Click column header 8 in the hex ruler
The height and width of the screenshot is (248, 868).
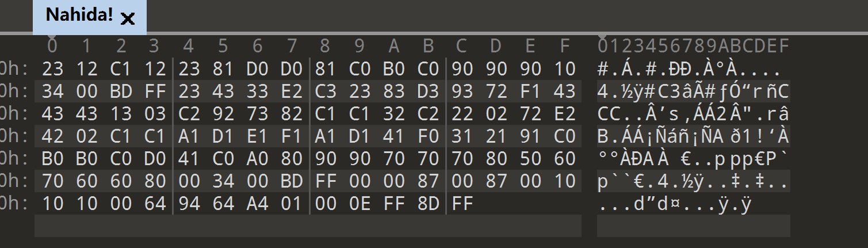coord(326,46)
